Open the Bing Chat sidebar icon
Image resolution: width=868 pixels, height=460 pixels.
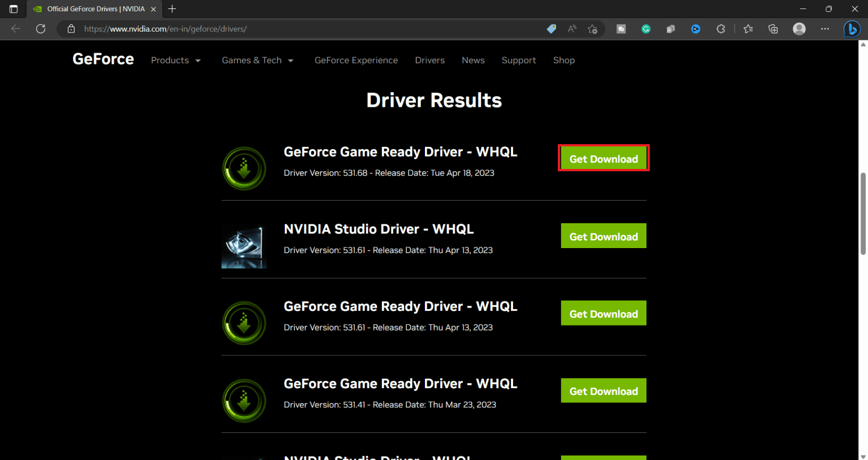852,29
